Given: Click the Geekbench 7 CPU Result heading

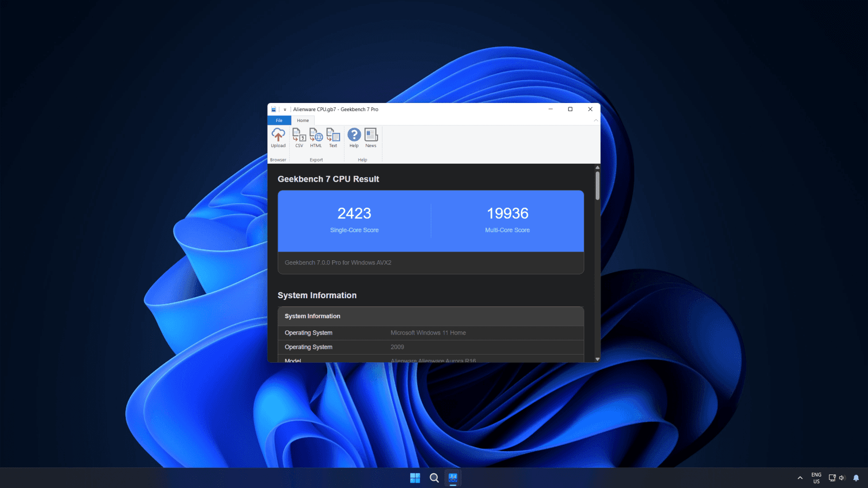Looking at the screenshot, I should 328,179.
